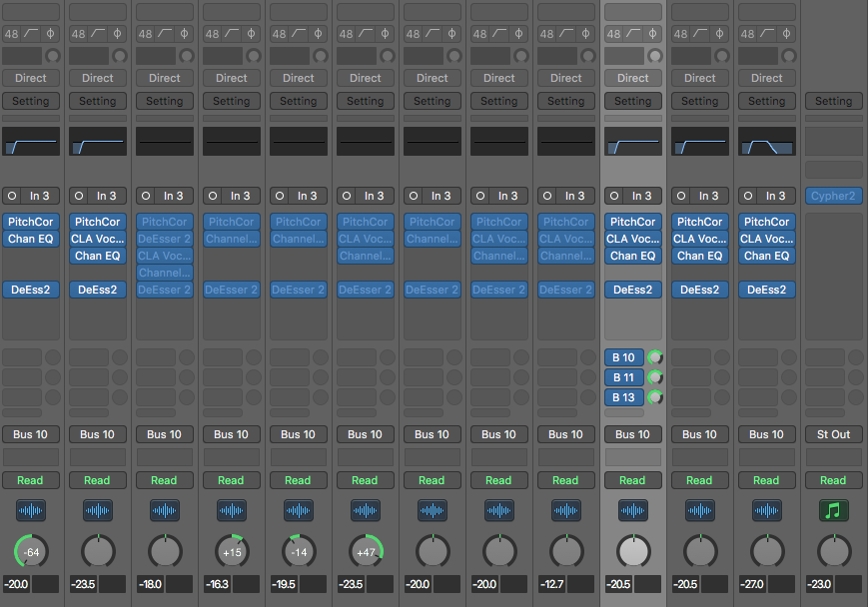Open the St Out output menu on the master

click(833, 434)
